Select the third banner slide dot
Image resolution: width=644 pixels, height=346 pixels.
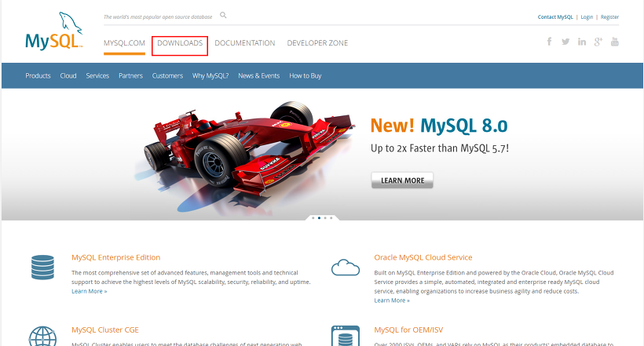[325, 218]
